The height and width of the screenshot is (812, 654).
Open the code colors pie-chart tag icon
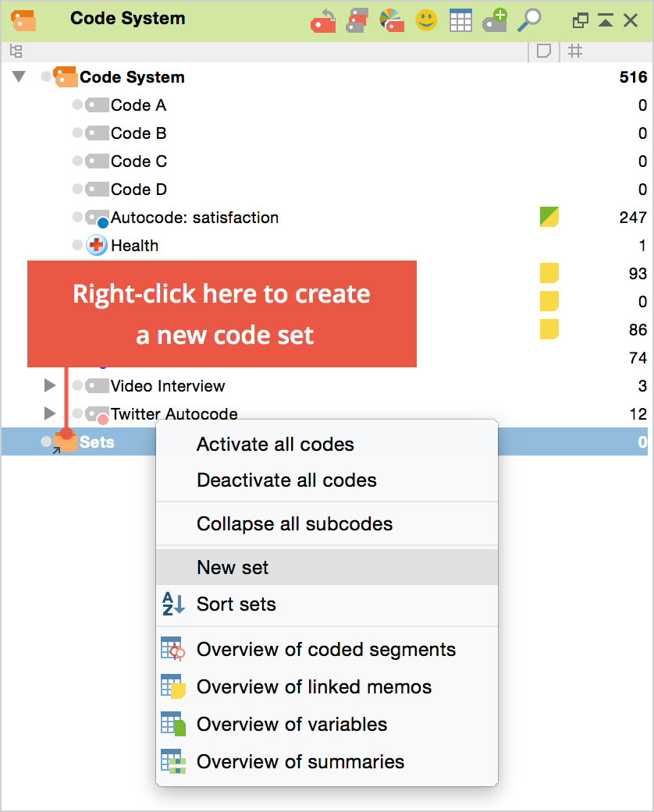pos(392,20)
